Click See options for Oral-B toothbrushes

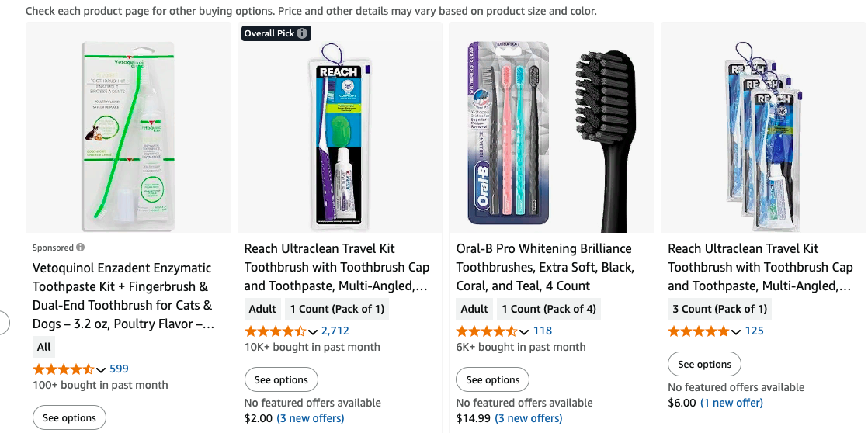coord(492,380)
